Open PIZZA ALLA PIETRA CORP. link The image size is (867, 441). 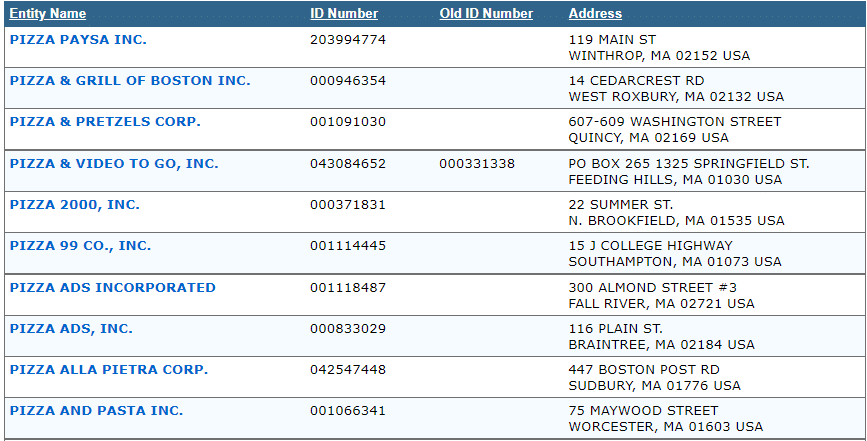[x=109, y=370]
